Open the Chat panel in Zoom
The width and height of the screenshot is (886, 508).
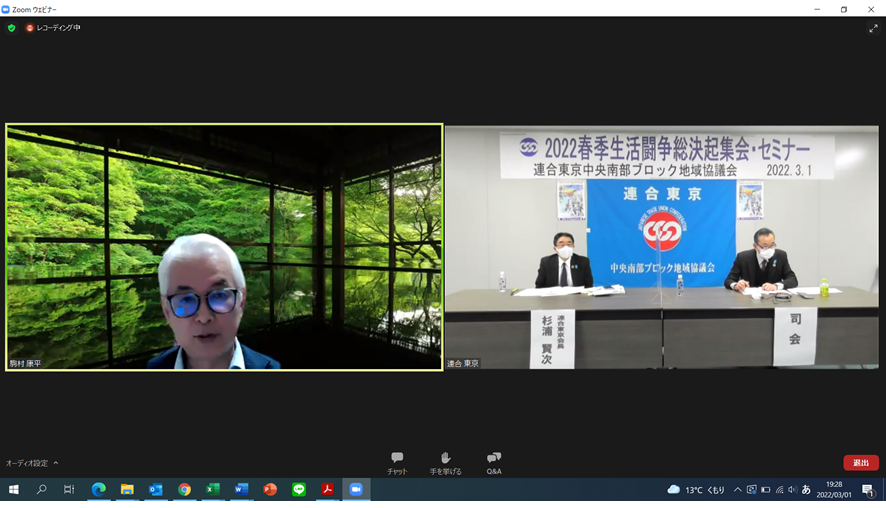[397, 463]
